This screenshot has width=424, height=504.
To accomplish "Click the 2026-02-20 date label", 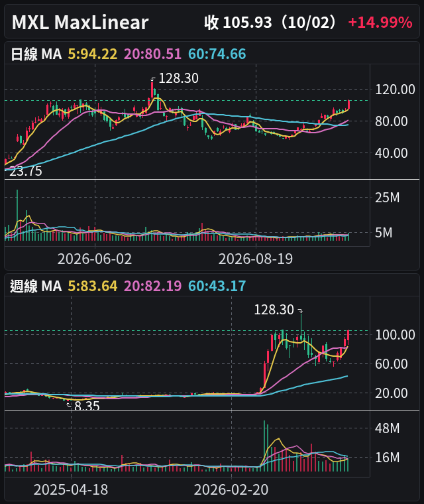I will [231, 490].
